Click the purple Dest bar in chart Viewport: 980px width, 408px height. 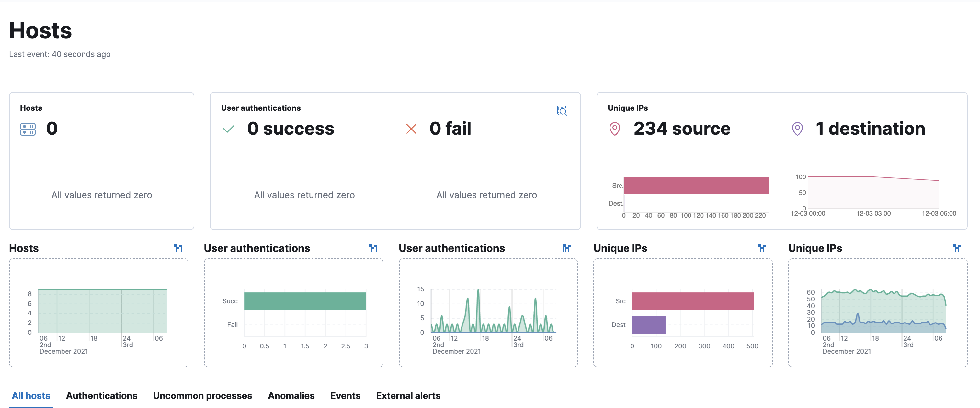click(x=649, y=325)
